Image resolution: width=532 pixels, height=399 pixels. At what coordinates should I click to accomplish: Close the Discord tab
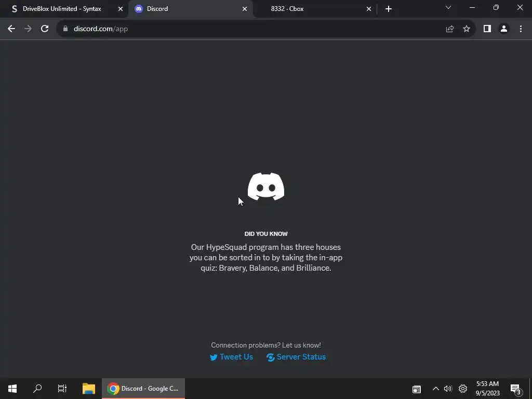(245, 9)
